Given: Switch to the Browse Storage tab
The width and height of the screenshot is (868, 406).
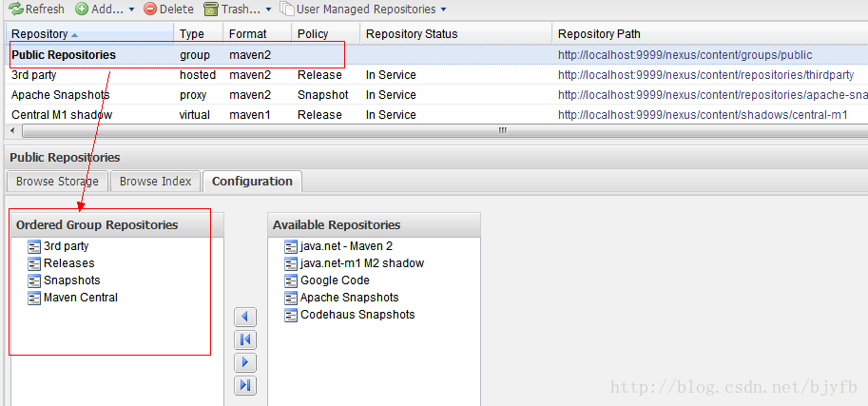Looking at the screenshot, I should point(57,181).
